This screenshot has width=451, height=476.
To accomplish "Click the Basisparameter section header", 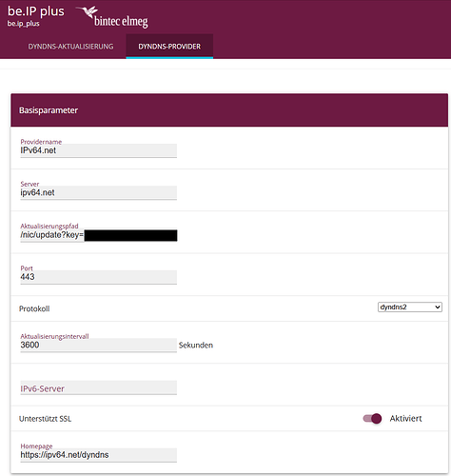I will coord(229,110).
